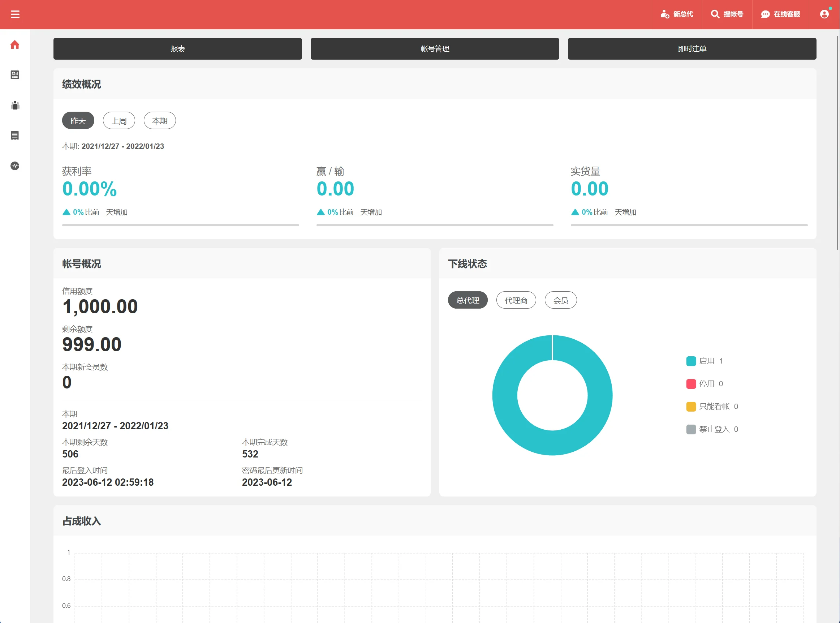Open the user profile avatar icon
This screenshot has height=623, width=840.
pyautogui.click(x=824, y=14)
